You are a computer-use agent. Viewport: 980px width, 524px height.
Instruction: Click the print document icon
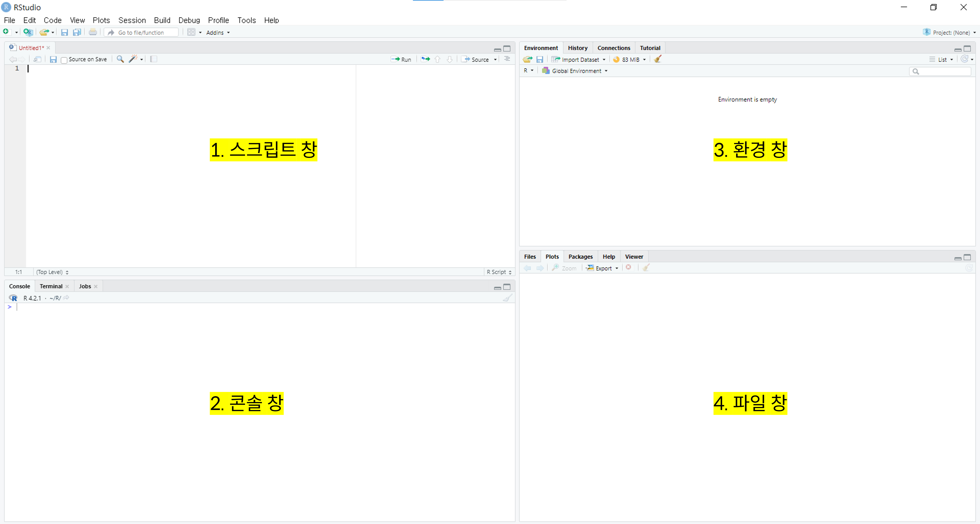click(93, 32)
